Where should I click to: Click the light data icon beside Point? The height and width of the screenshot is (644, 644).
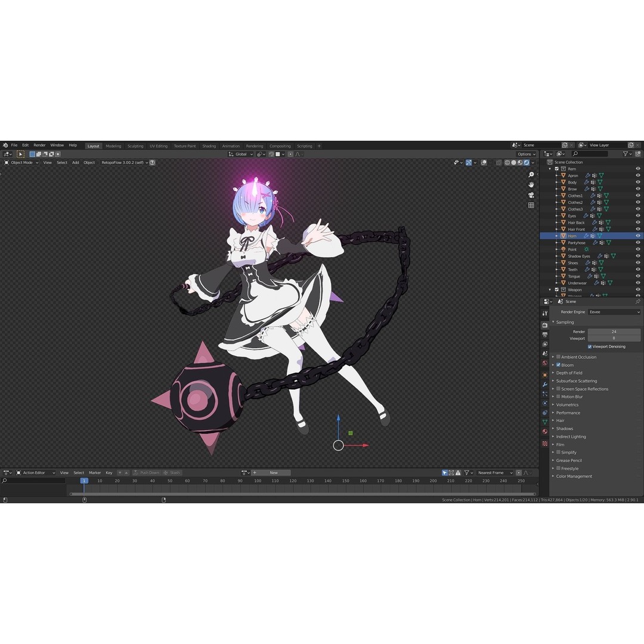click(587, 249)
